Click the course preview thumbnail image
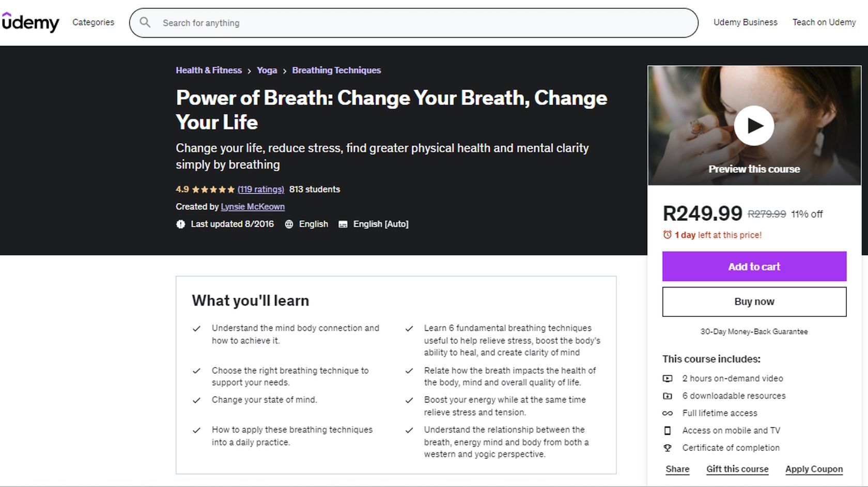868x487 pixels. coord(754,126)
